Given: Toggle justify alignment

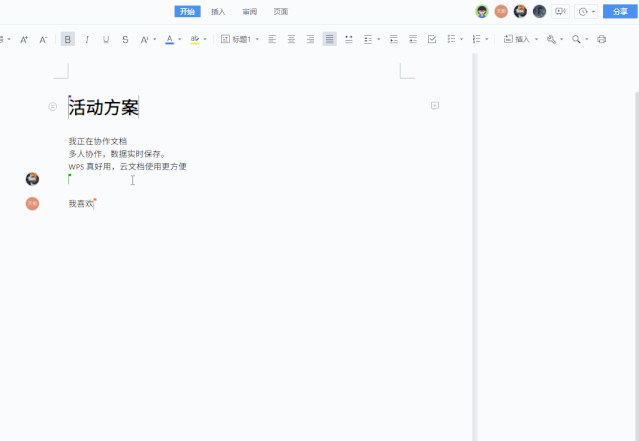Looking at the screenshot, I should pos(329,39).
